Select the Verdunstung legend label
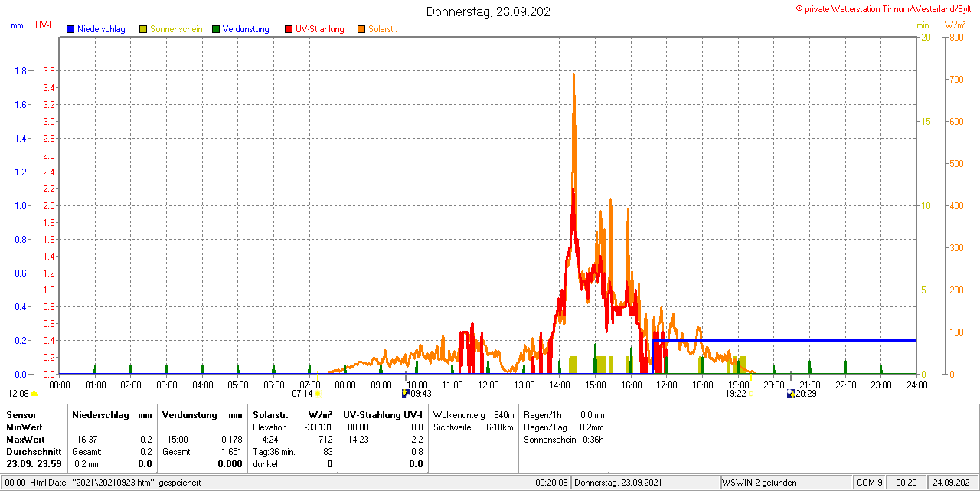 [246, 29]
